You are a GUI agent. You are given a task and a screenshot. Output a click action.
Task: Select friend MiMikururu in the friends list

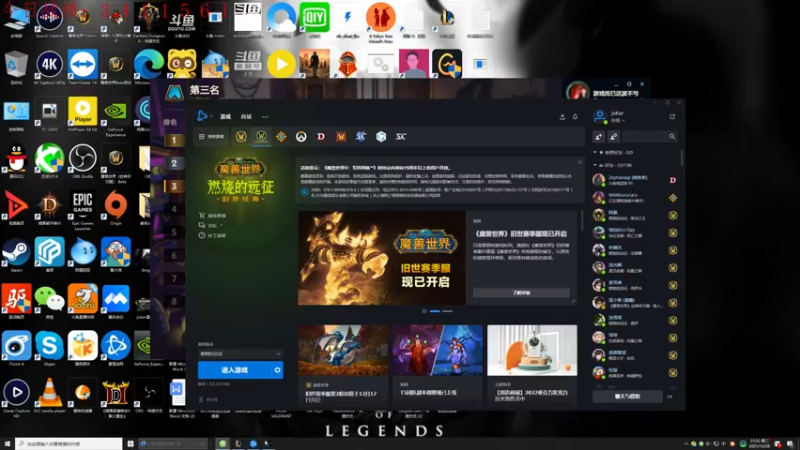coord(634,197)
